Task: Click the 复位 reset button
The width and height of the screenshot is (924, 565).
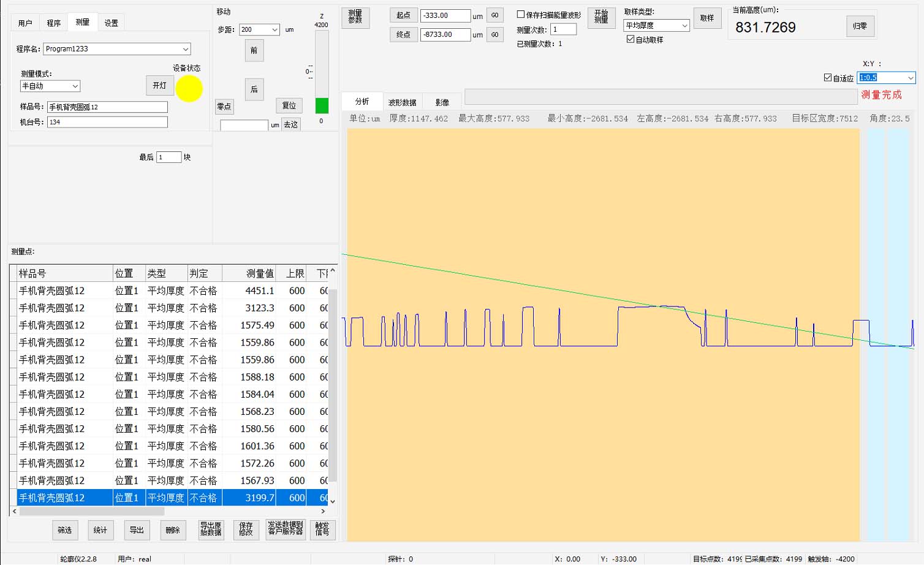Action: (x=289, y=105)
